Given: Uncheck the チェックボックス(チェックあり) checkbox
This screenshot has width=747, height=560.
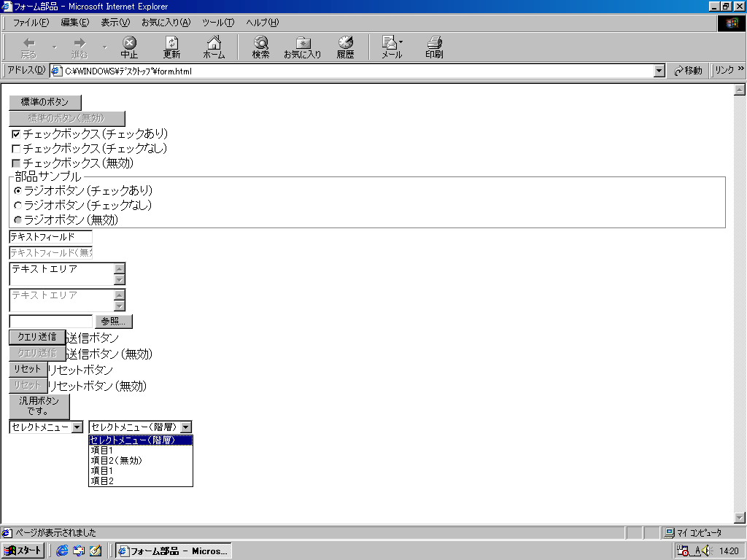Looking at the screenshot, I should (17, 134).
